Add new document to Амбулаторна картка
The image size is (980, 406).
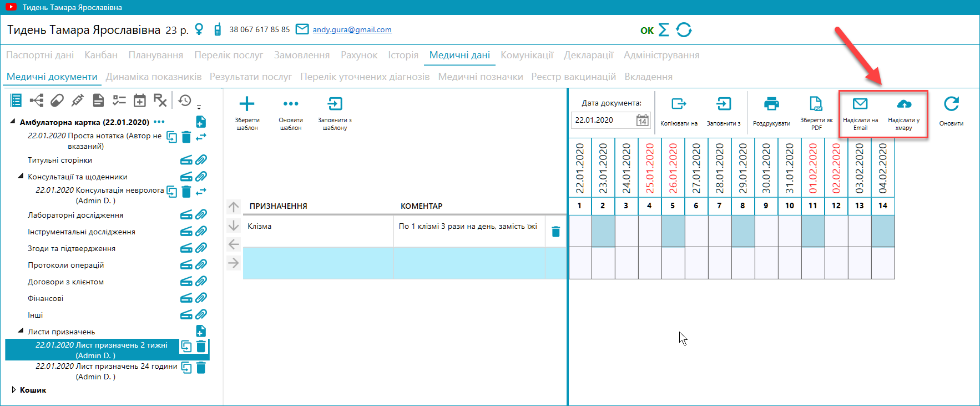point(201,122)
